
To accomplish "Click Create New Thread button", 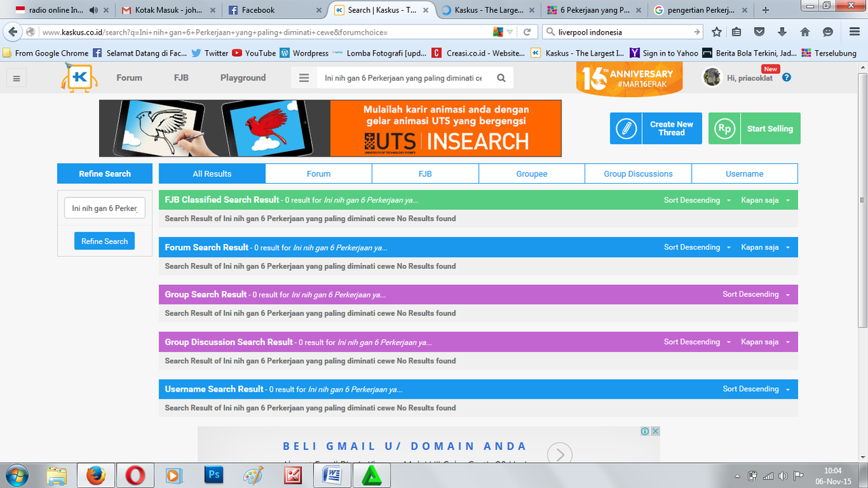I will click(x=656, y=128).
